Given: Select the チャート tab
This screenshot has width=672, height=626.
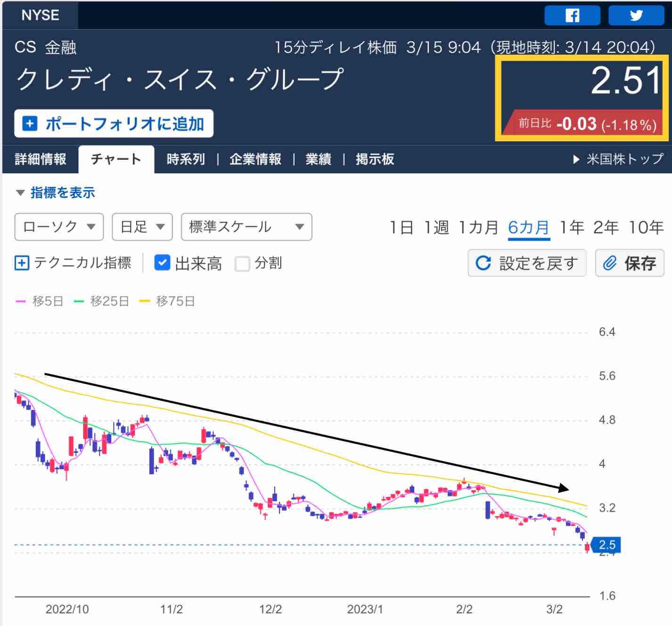Looking at the screenshot, I should pos(116,159).
